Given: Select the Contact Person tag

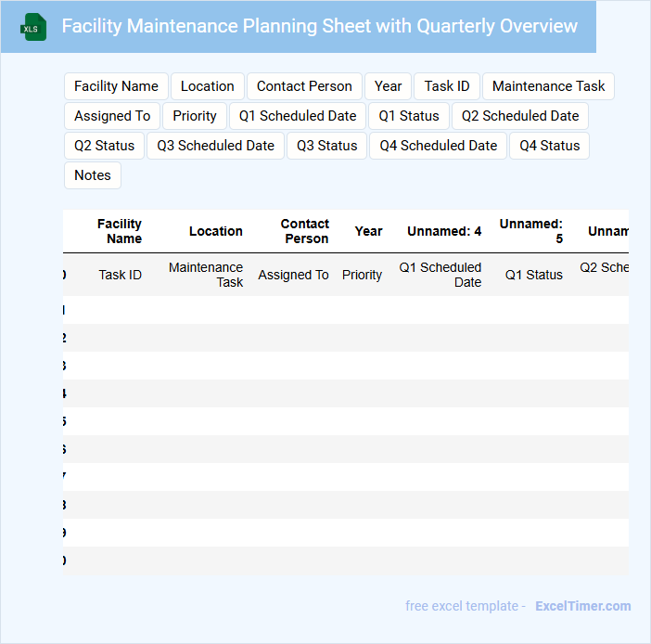Looking at the screenshot, I should pos(304,86).
